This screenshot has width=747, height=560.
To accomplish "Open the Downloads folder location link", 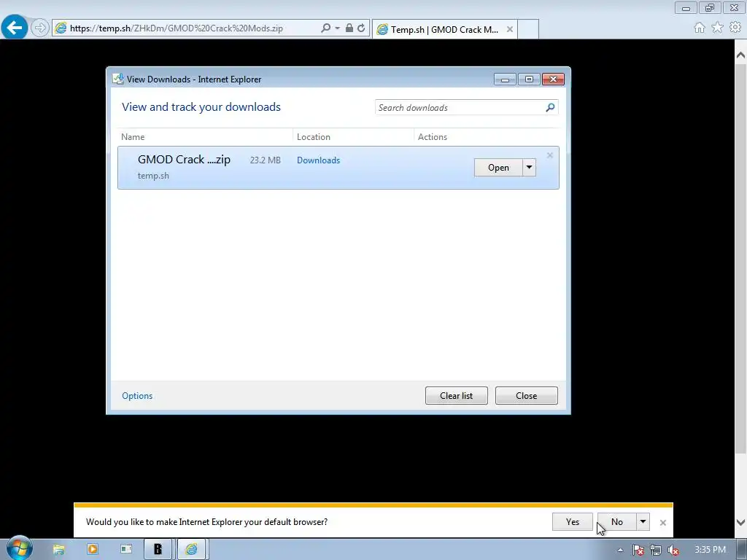I will (318, 160).
